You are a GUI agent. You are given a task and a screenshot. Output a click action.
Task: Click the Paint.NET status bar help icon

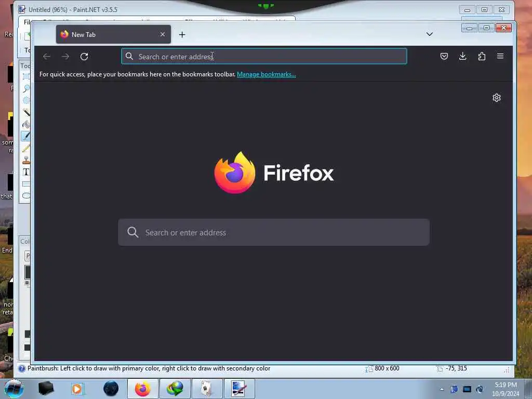click(22, 368)
